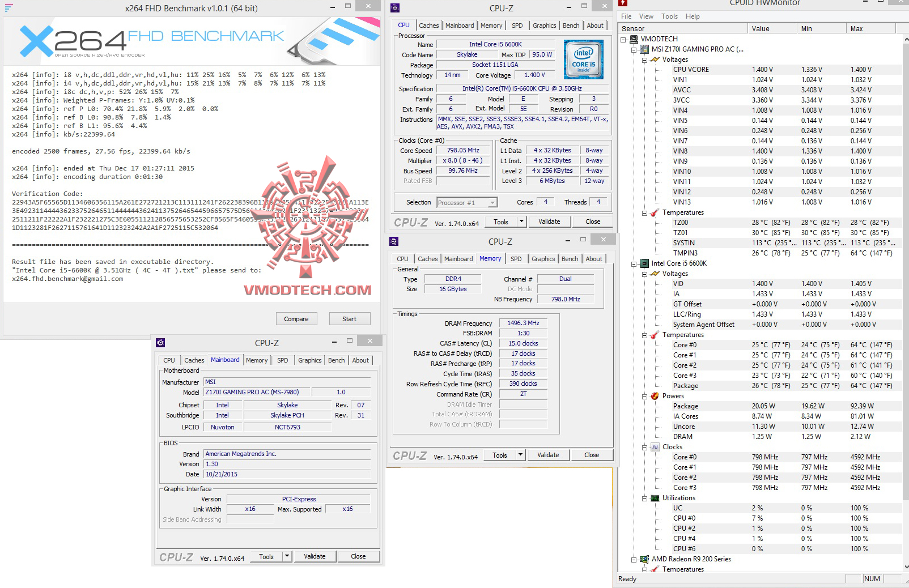Click the motherboard Temperatures thermometer icon
The image size is (909, 588).
[655, 212]
